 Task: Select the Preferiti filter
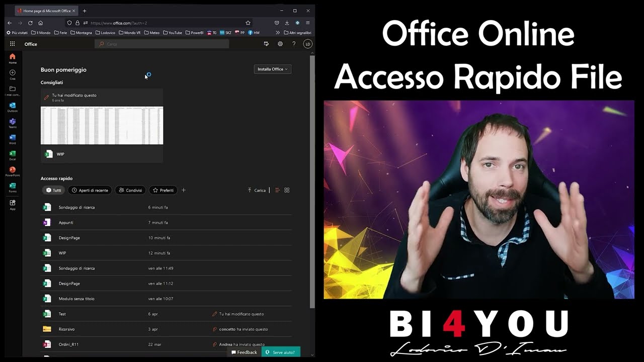[x=163, y=190]
